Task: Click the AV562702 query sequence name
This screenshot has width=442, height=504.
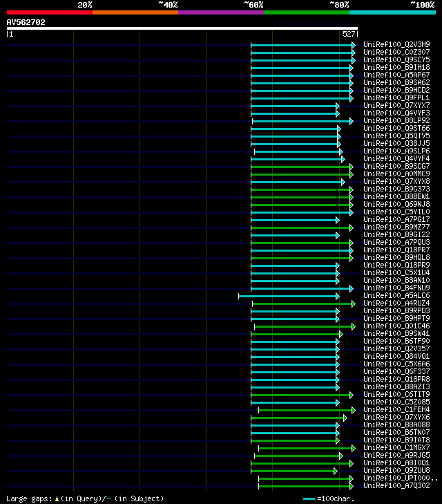Action: pos(26,22)
